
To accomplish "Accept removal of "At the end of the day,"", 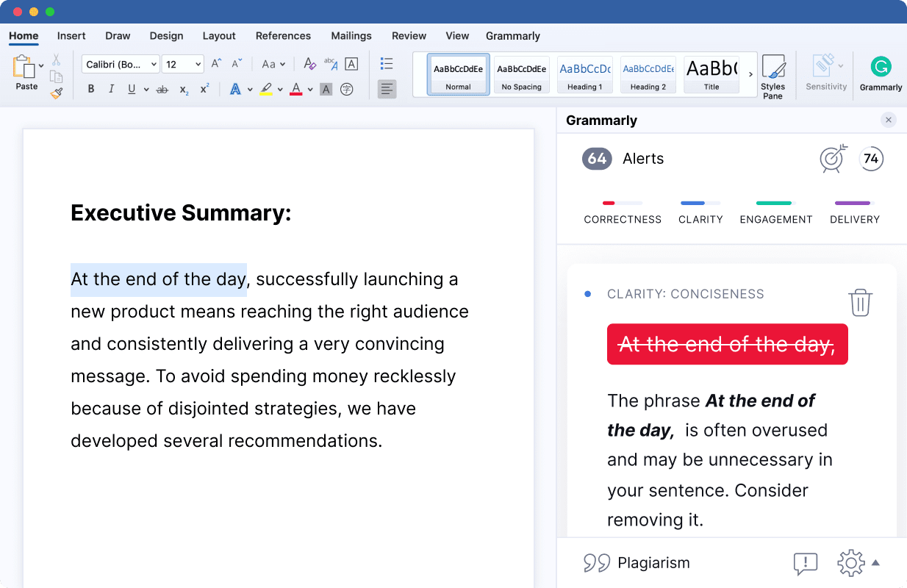I will click(x=728, y=344).
